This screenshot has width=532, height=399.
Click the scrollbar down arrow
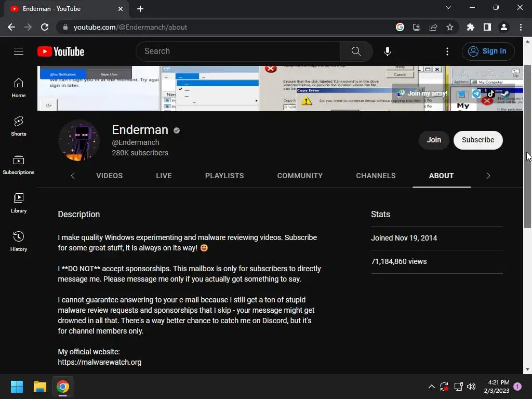tap(527, 369)
